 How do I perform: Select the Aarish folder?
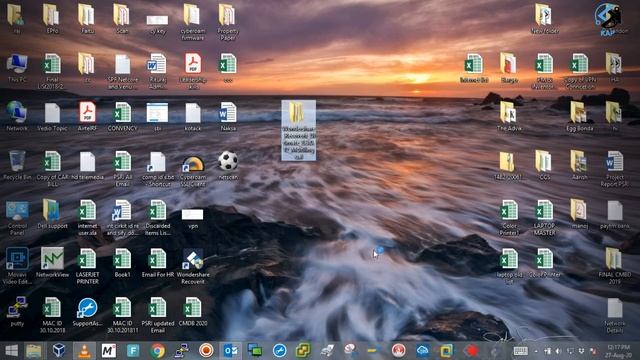point(580,166)
